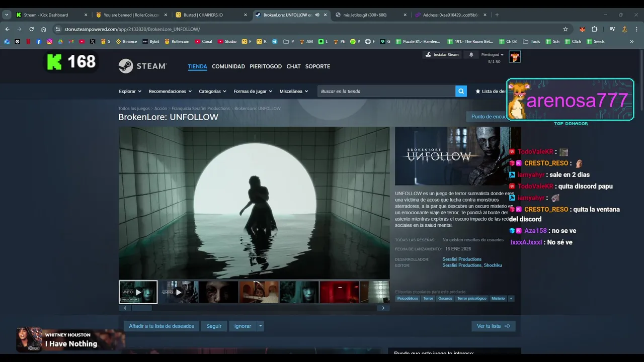Screen dimensions: 644x362
Task: Click the Instalar Steam button
Action: (442, 54)
